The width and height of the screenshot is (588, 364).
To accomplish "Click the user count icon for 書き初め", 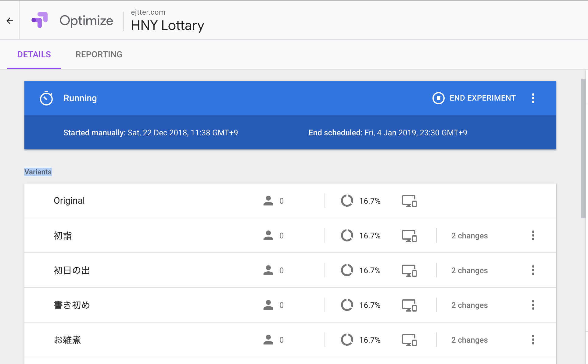I will click(x=268, y=305).
